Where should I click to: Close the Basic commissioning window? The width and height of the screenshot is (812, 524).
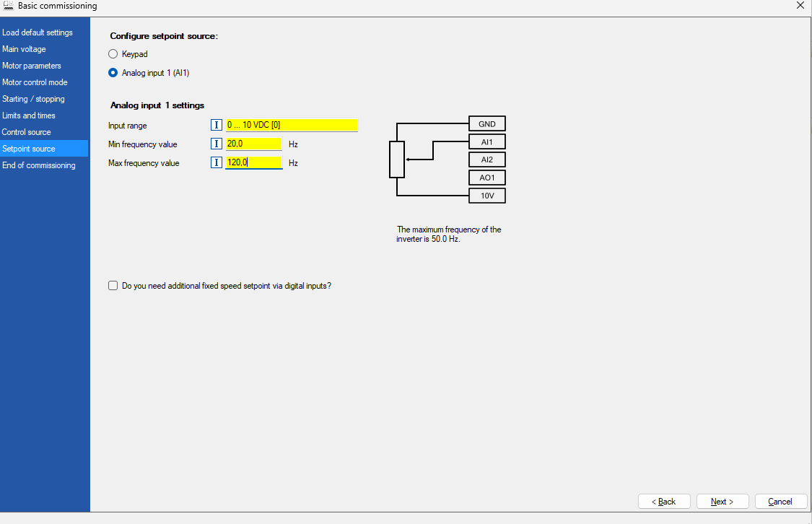point(800,6)
